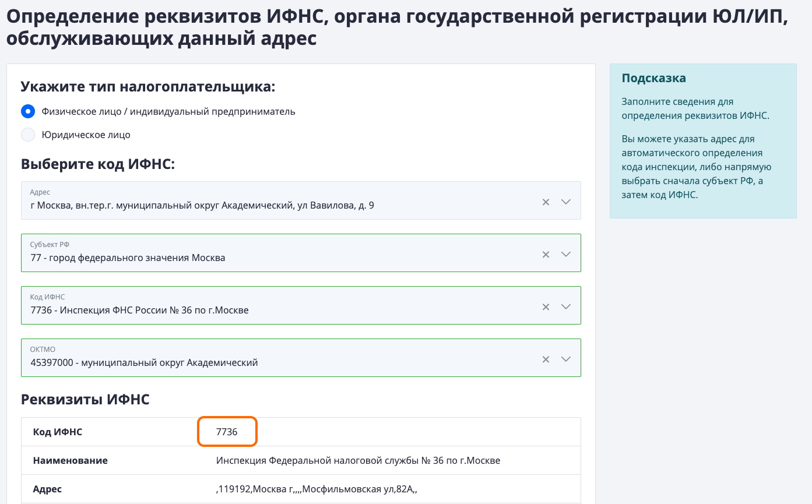
Task: Open the Субъект РФ dropdown list arrow
Action: (565, 255)
